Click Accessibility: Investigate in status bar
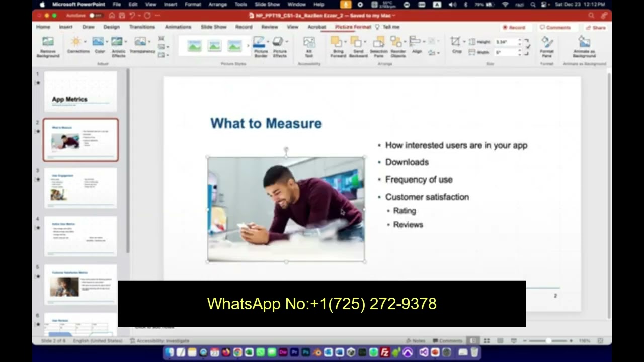The image size is (644, 362). [x=159, y=341]
